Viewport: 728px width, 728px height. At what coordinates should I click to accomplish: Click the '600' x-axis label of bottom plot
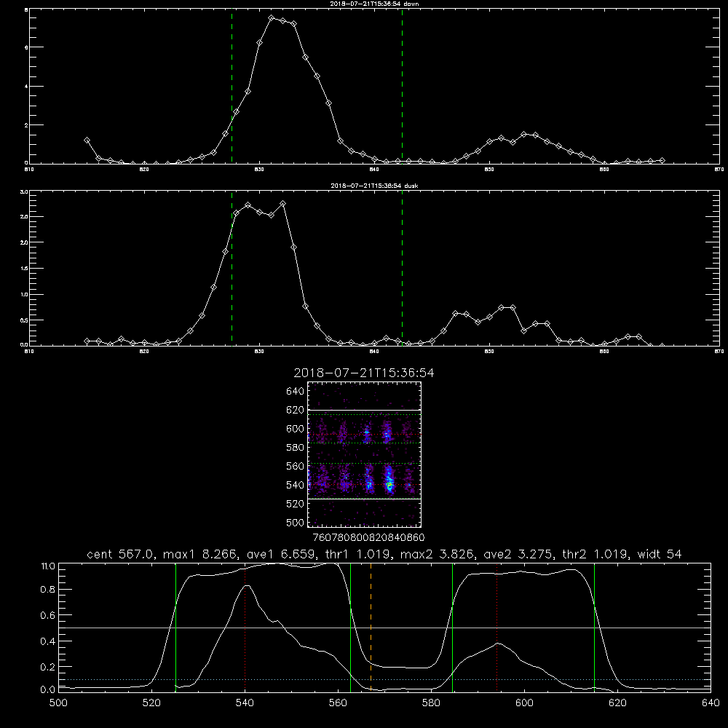[x=525, y=703]
